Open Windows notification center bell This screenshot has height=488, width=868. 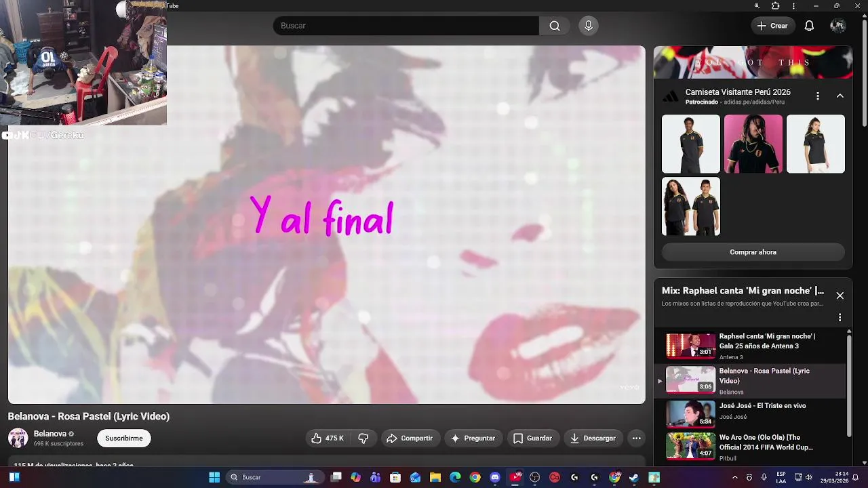856,477
